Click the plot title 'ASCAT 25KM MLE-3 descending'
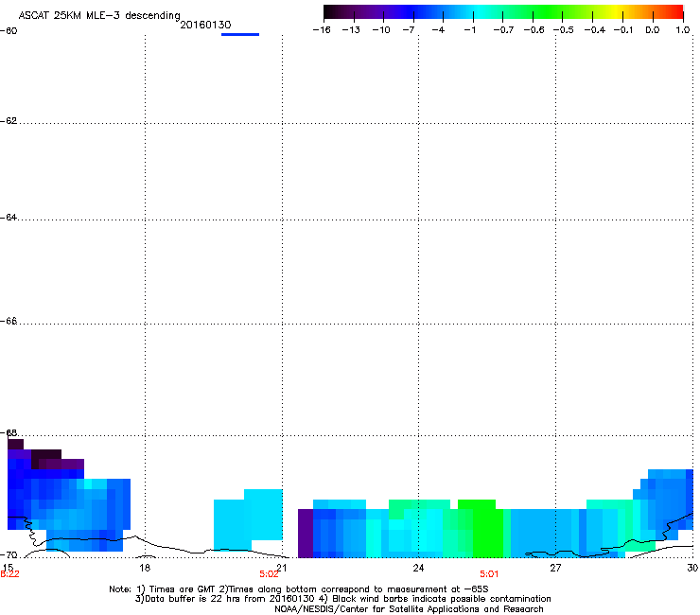The width and height of the screenshot is (700, 615). 99,15
